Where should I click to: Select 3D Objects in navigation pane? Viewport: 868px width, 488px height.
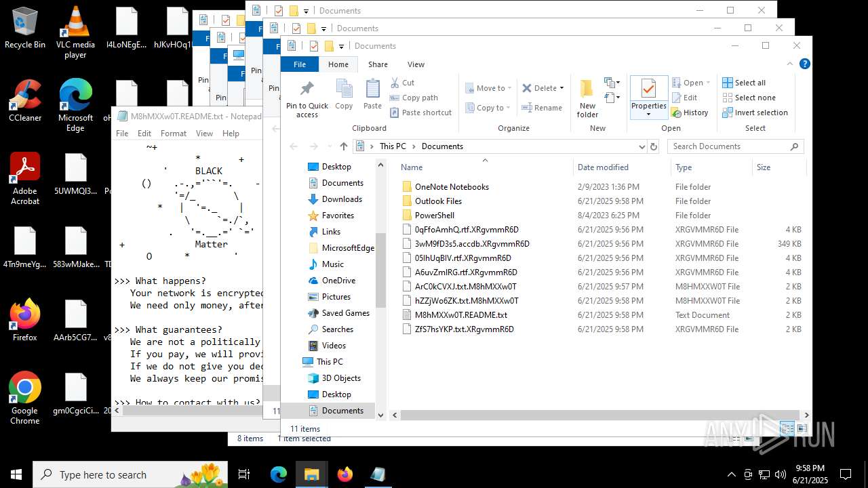(341, 378)
